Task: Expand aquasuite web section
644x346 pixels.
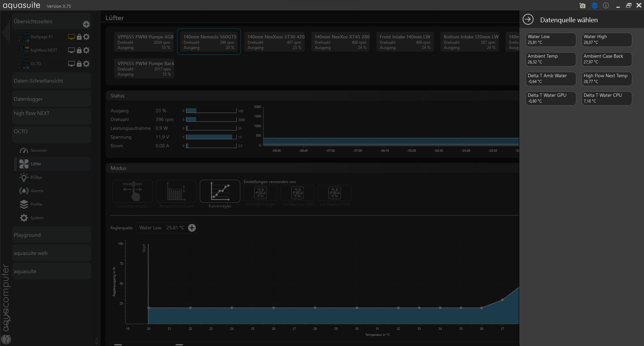Action: pyautogui.click(x=52, y=253)
